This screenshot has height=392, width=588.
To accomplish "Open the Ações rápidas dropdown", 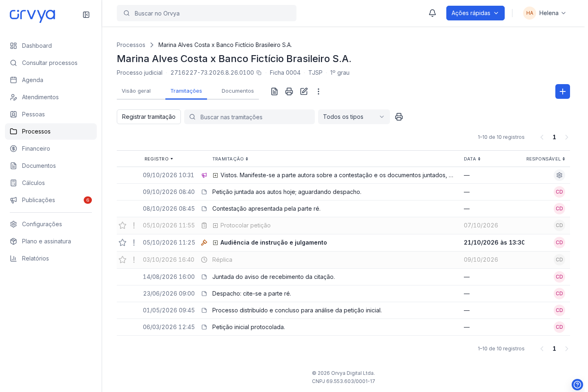I will coord(475,13).
